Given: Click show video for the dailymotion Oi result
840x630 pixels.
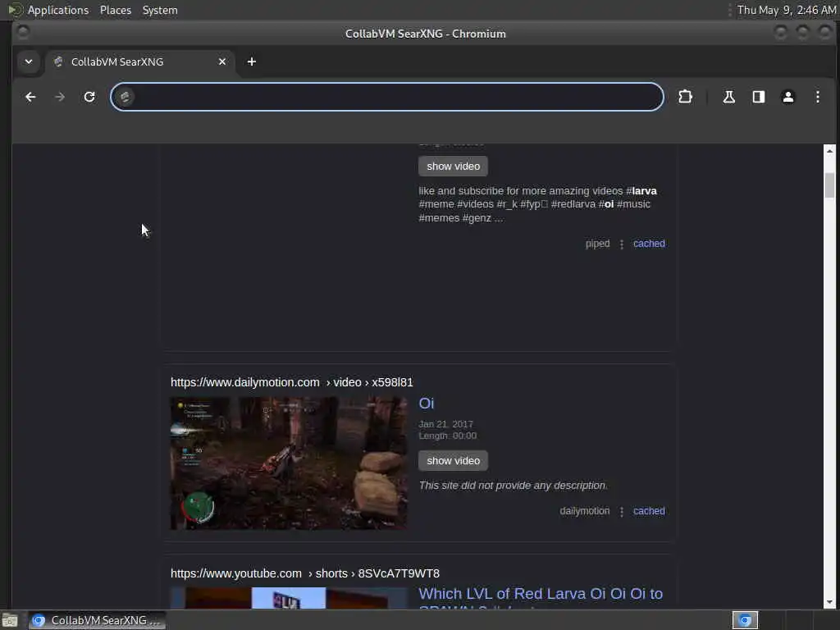Looking at the screenshot, I should pyautogui.click(x=453, y=461).
